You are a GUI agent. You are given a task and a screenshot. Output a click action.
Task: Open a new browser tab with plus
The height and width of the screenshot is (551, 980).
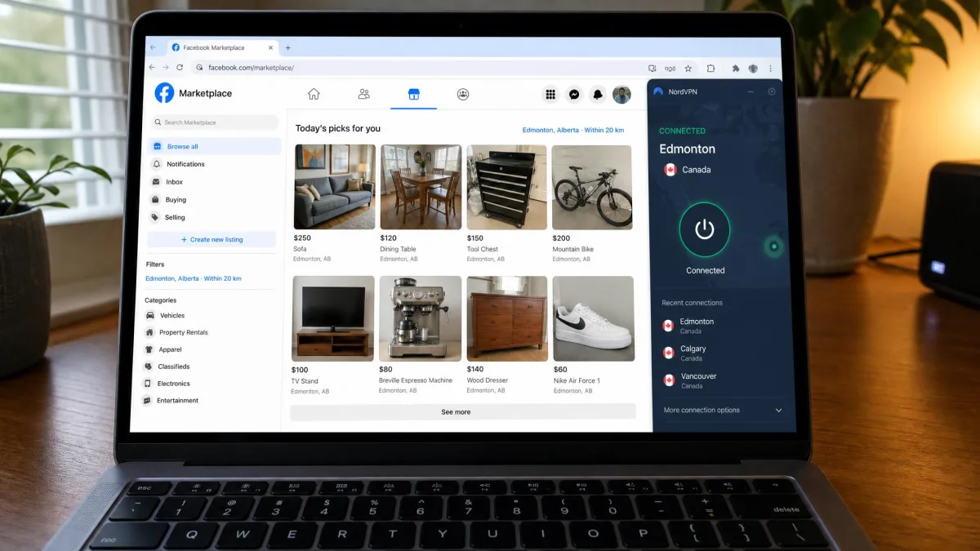(287, 48)
